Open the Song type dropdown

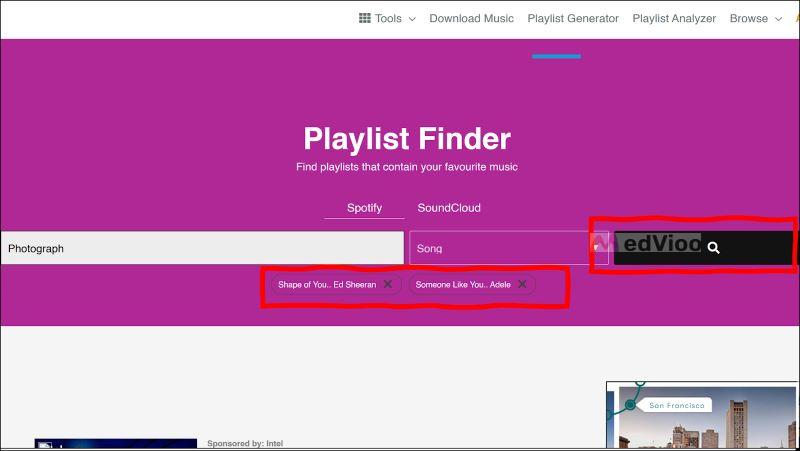coord(508,248)
